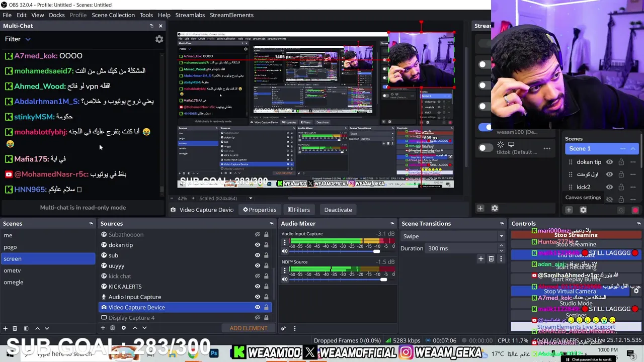The height and width of the screenshot is (362, 644).
Task: Open source Properties button
Action: [260, 210]
